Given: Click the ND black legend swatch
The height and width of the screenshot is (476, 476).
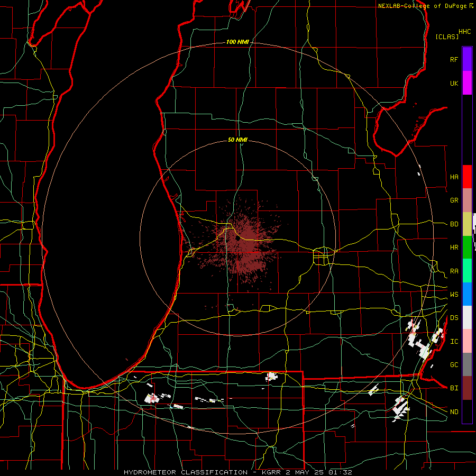Looking at the screenshot, I should (x=467, y=411).
